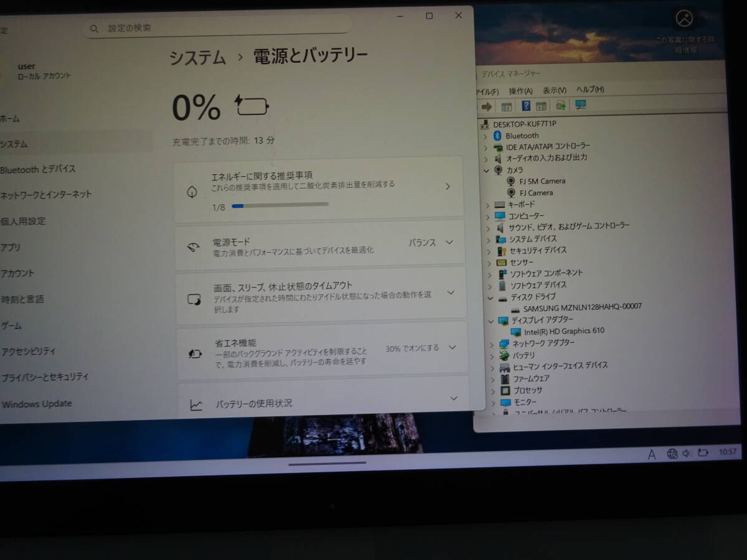Image resolution: width=747 pixels, height=560 pixels.
Task: Click the モニター category icon
Action: click(x=506, y=403)
